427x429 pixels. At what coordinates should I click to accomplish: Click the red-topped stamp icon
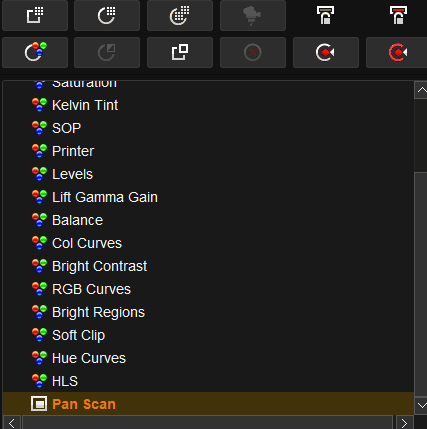pyautogui.click(x=398, y=15)
